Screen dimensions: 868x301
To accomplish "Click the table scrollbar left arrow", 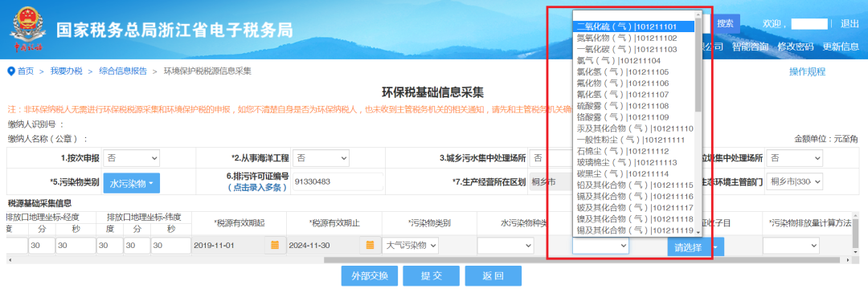I will (x=10, y=260).
